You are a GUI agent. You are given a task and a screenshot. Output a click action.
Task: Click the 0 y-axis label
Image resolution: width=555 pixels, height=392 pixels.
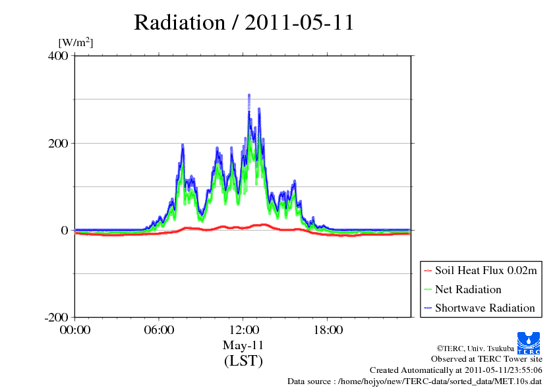pyautogui.click(x=65, y=231)
